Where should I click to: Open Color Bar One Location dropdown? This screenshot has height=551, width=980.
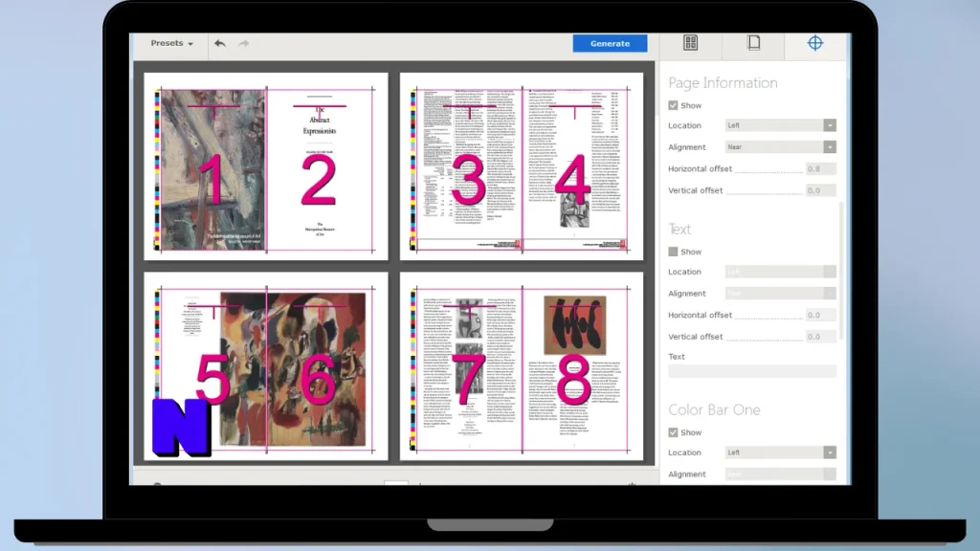point(780,452)
